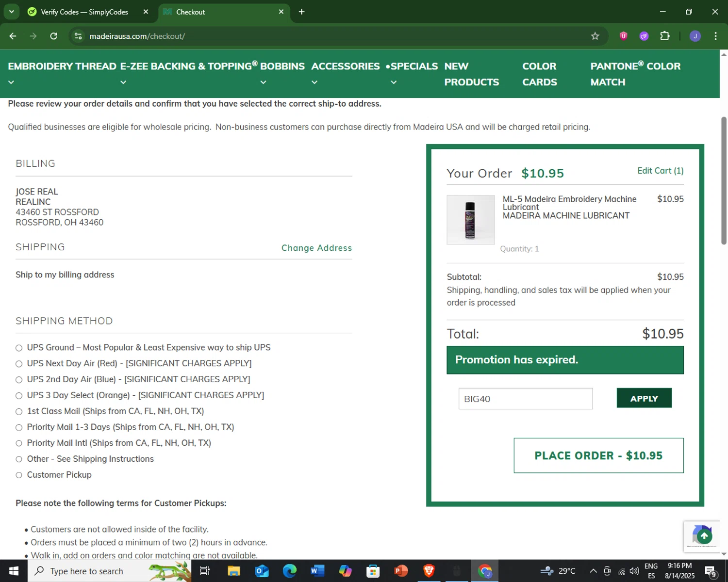Show hidden system tray icons
The height and width of the screenshot is (582, 728).
tap(593, 571)
